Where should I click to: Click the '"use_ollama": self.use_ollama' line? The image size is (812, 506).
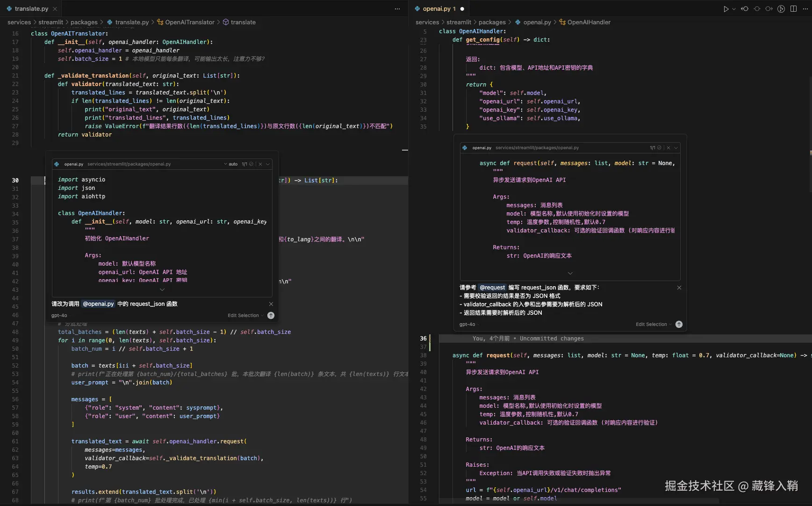coord(530,118)
